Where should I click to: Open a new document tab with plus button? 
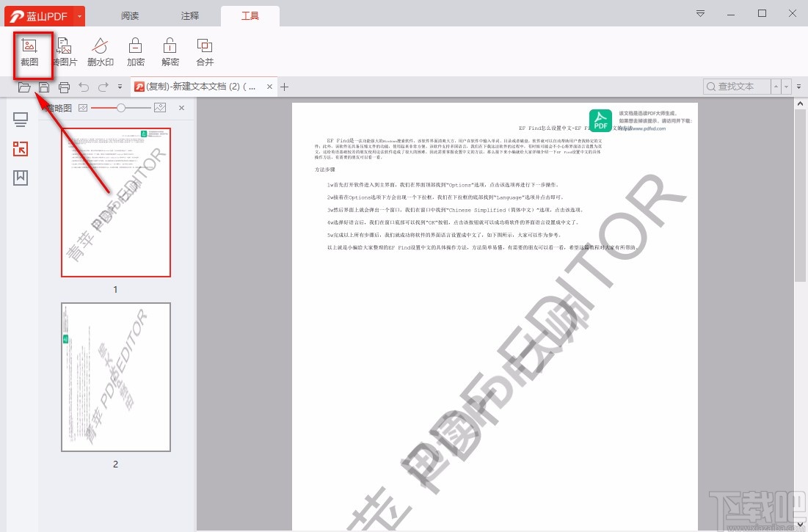[285, 87]
